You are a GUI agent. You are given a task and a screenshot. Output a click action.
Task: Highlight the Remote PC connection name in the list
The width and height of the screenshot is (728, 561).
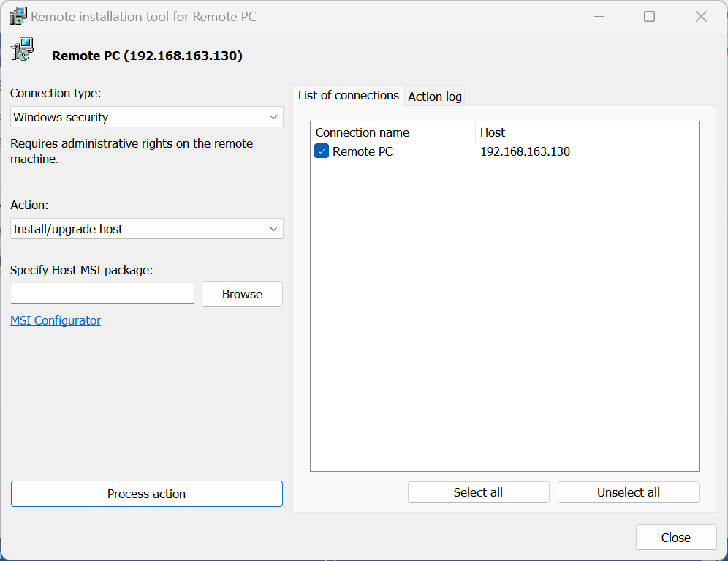coord(363,152)
